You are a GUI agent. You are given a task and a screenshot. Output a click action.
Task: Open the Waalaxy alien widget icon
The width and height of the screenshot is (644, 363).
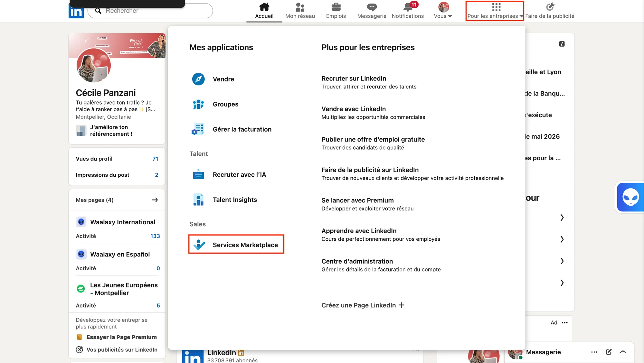point(630,197)
